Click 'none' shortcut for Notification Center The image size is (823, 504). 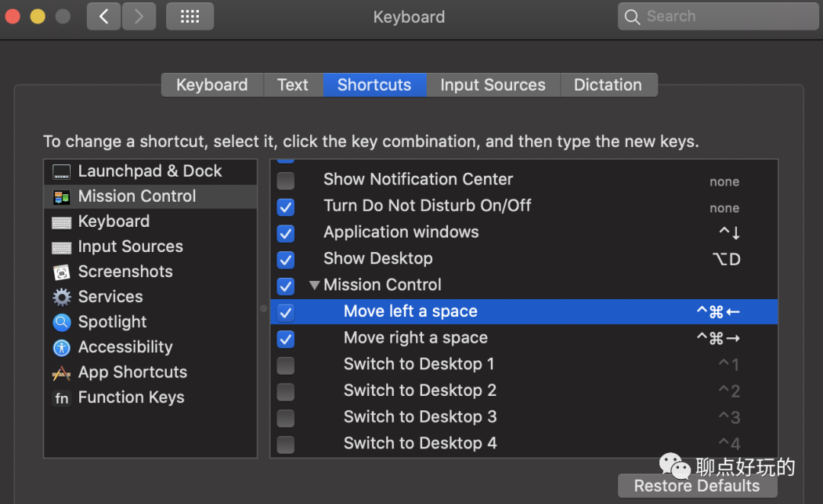pyautogui.click(x=725, y=181)
